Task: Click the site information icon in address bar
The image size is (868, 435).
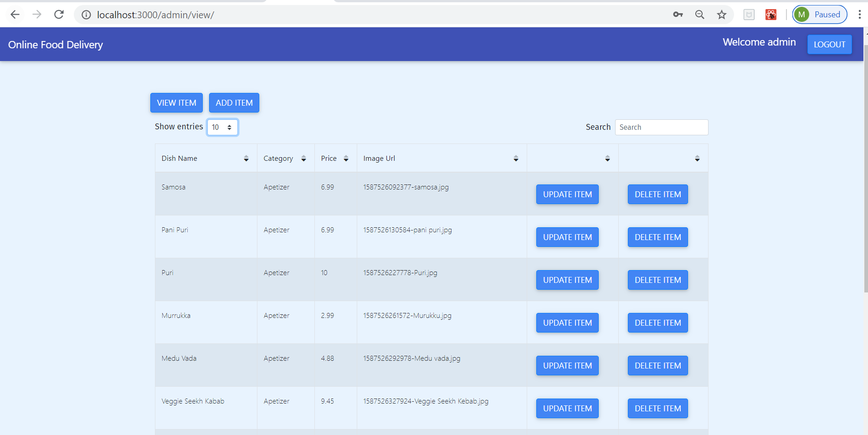Action: pyautogui.click(x=86, y=15)
